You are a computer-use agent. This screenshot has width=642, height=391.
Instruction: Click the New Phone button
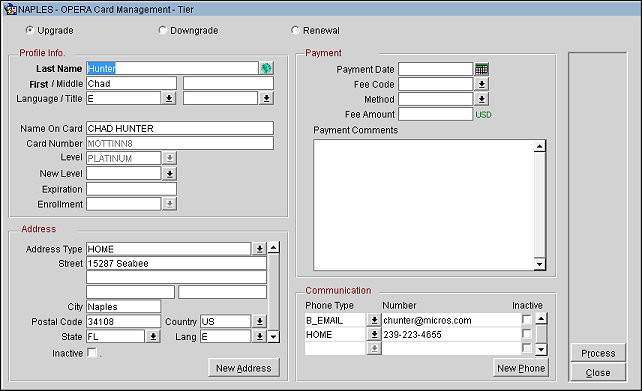(x=521, y=368)
